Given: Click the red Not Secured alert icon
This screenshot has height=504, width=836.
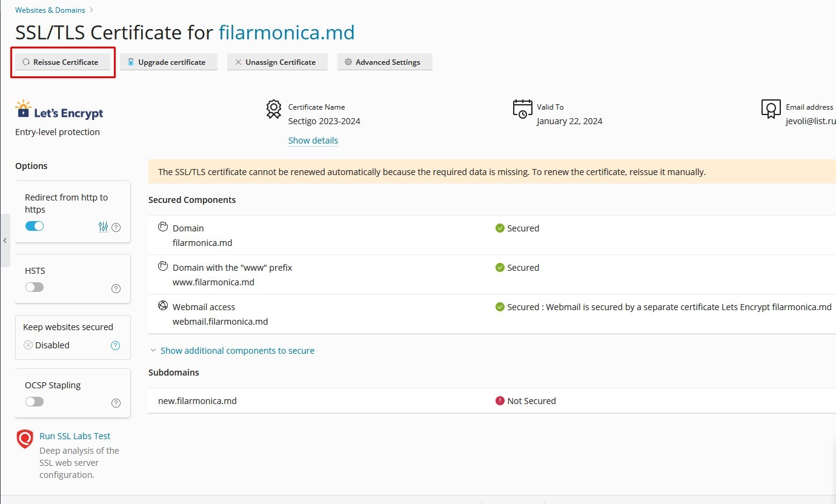Looking at the screenshot, I should coord(500,401).
